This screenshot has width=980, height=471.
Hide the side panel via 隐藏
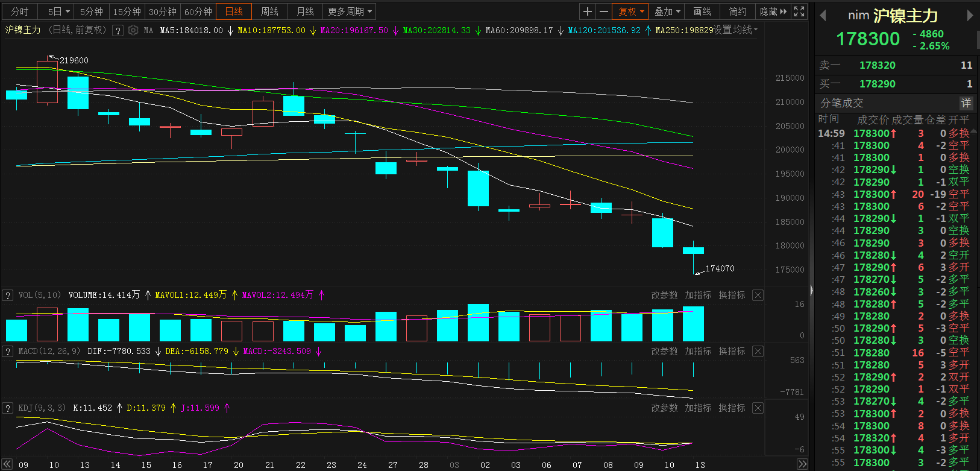(x=773, y=11)
